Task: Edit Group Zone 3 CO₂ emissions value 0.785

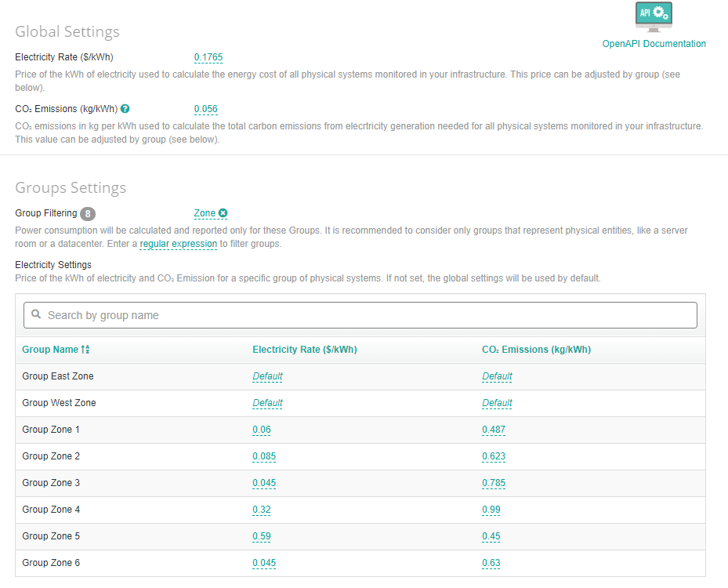Action: [494, 482]
